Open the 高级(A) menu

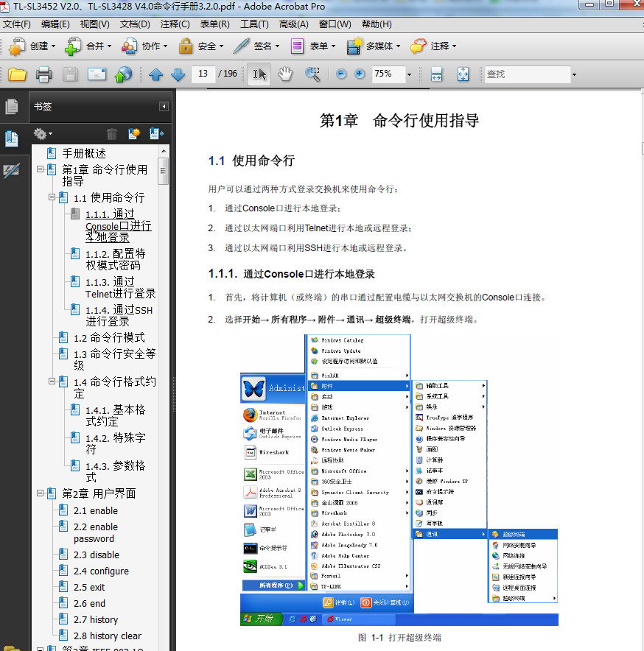click(294, 24)
